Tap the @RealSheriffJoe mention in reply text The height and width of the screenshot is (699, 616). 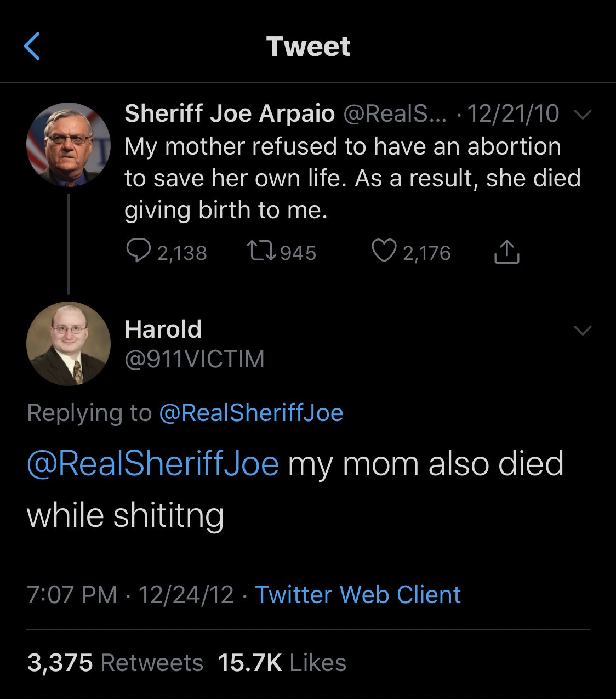tap(153, 464)
